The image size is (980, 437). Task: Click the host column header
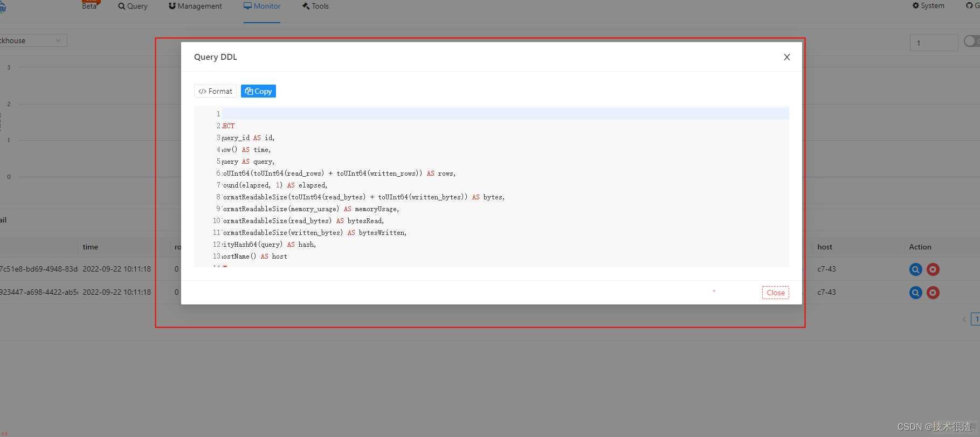[824, 247]
